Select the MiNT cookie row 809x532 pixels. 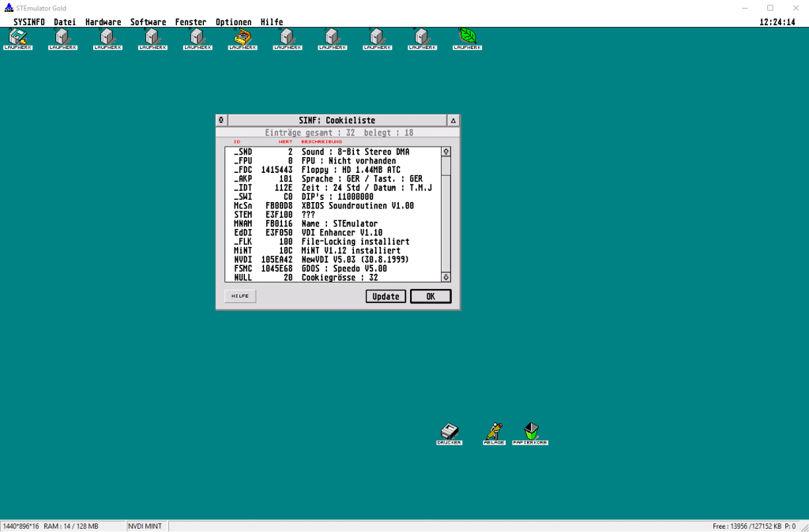[x=332, y=250]
